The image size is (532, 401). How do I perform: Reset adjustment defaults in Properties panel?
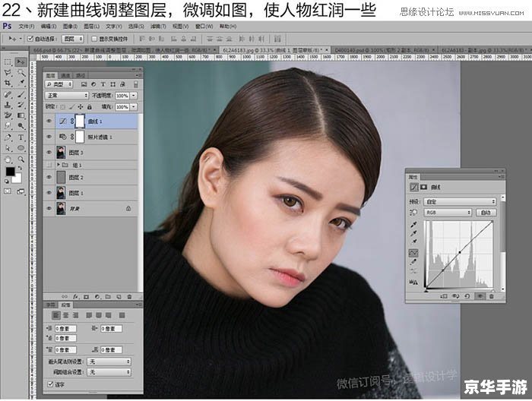click(467, 296)
